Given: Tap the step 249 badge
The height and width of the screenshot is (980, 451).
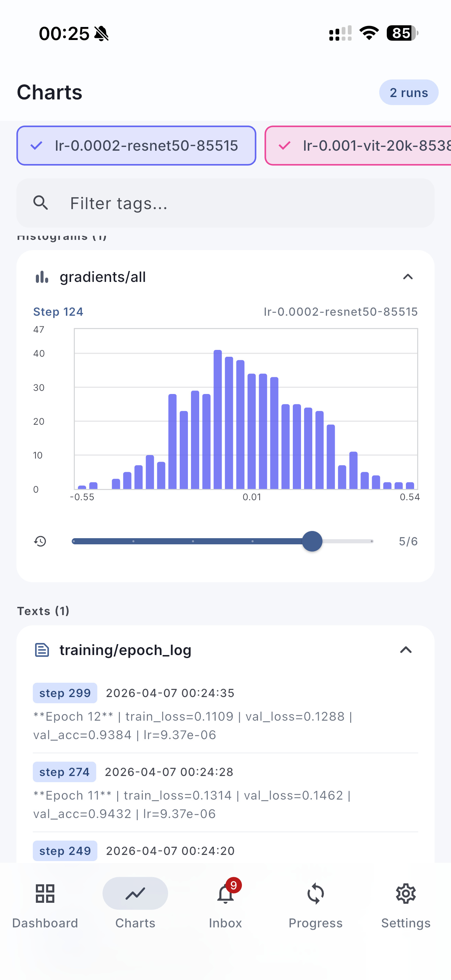Looking at the screenshot, I should coord(65,850).
